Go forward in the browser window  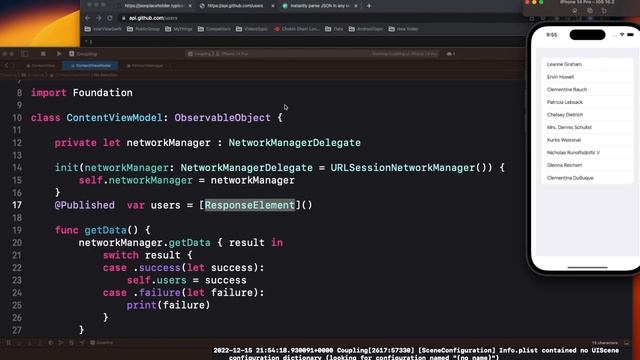coord(98,18)
